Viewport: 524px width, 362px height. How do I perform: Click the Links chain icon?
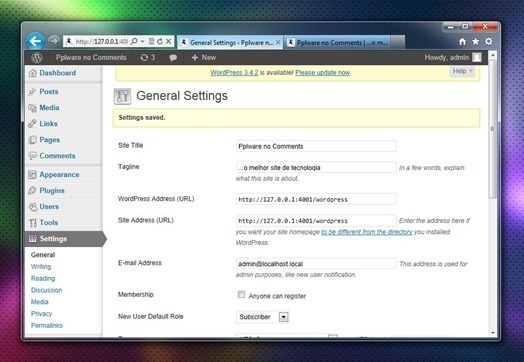[x=32, y=124]
